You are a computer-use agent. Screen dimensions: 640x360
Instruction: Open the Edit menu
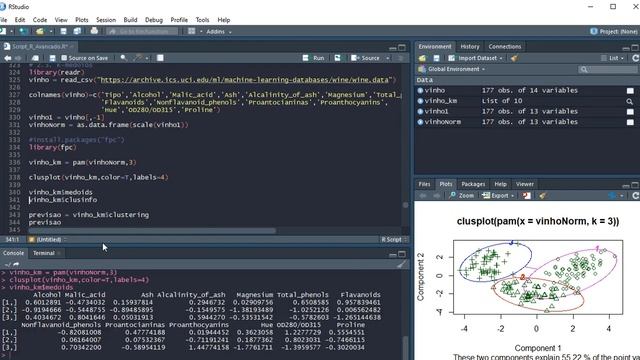(x=20, y=20)
